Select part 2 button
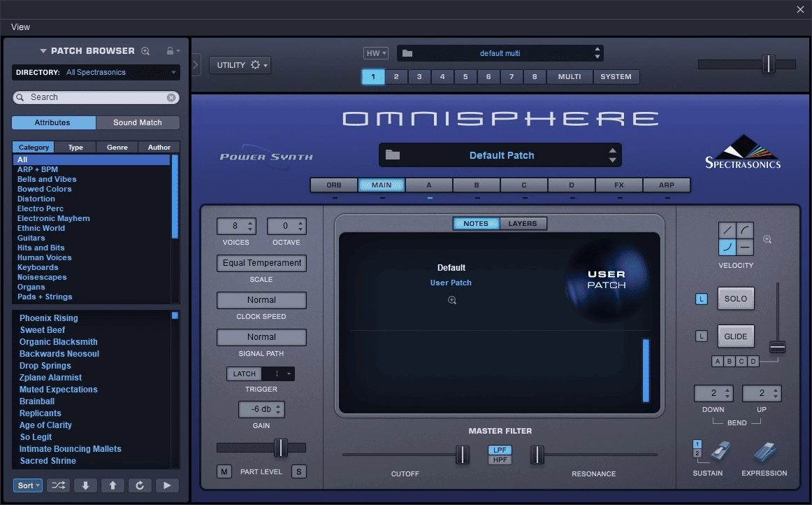812x505 pixels. pos(396,77)
